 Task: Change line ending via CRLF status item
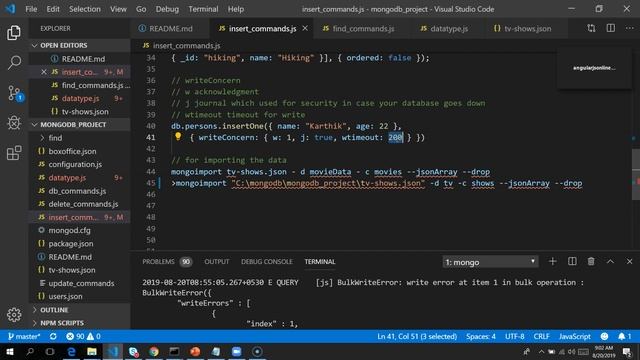coord(541,336)
